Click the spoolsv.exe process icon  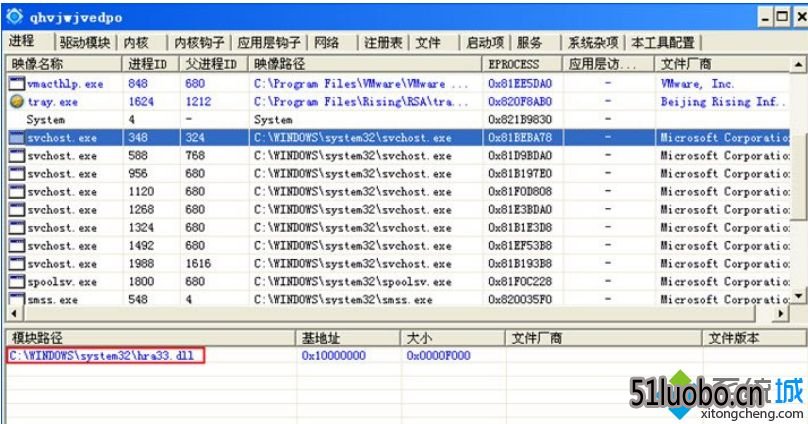pyautogui.click(x=17, y=282)
